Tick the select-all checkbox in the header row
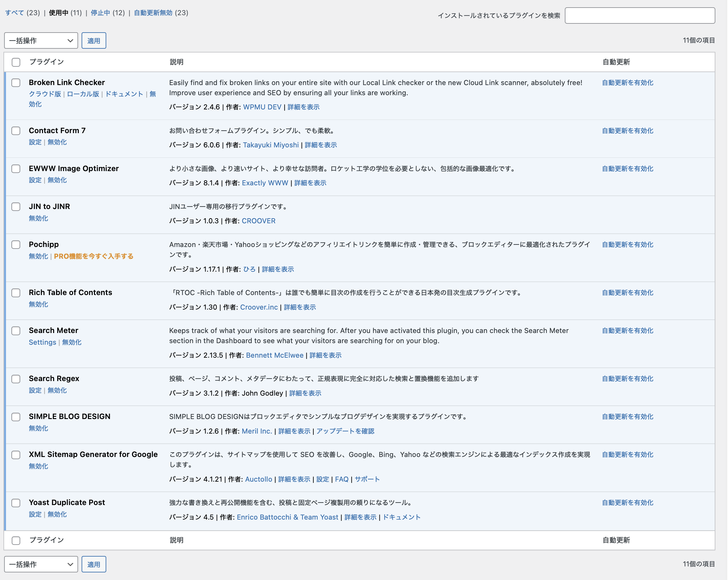This screenshot has height=580, width=728. click(x=16, y=62)
